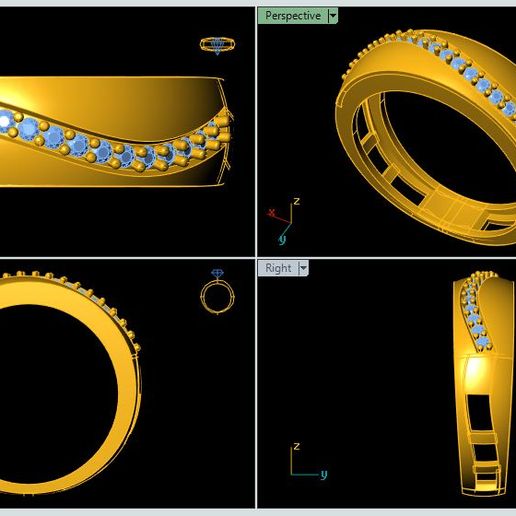Open the Perspective viewport dropdown arrow

click(x=333, y=16)
